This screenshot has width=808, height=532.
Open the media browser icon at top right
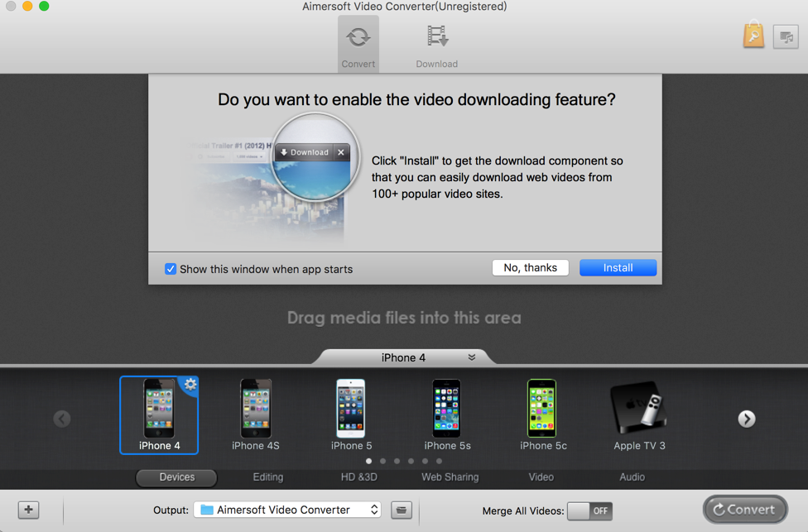(x=786, y=36)
